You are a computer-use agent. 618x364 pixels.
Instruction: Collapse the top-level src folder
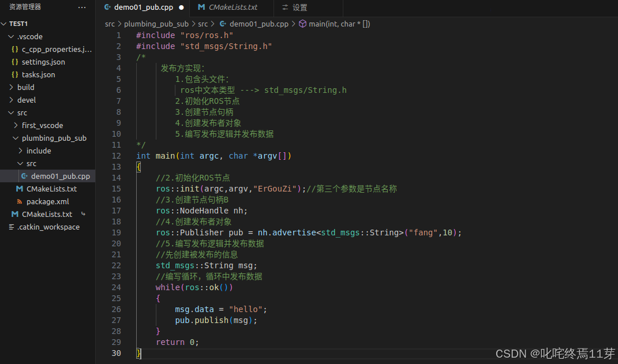(11, 112)
